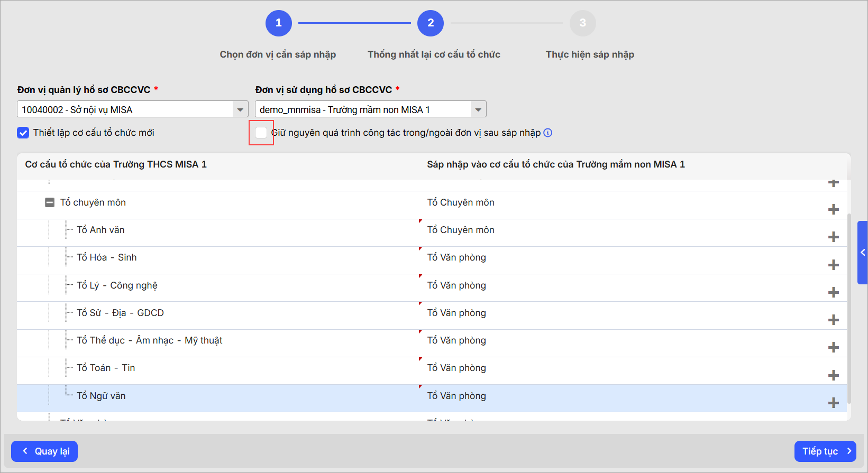Click the Quay lại button

tap(44, 451)
